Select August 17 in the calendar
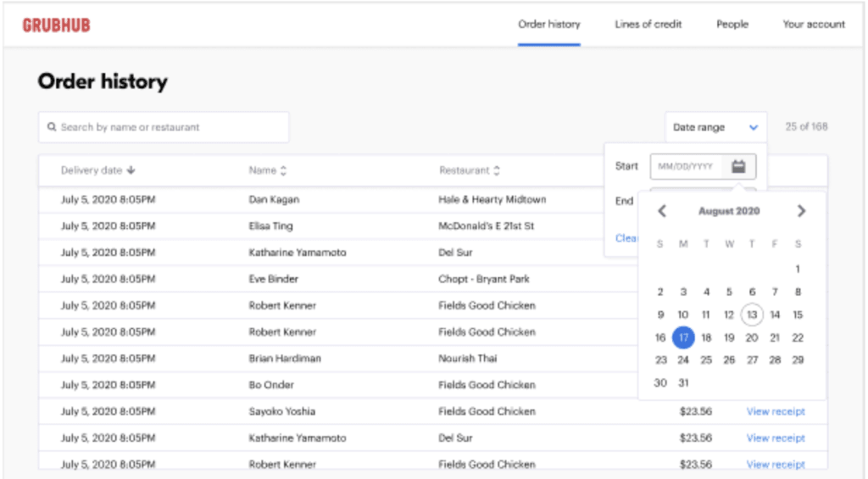 click(x=683, y=337)
